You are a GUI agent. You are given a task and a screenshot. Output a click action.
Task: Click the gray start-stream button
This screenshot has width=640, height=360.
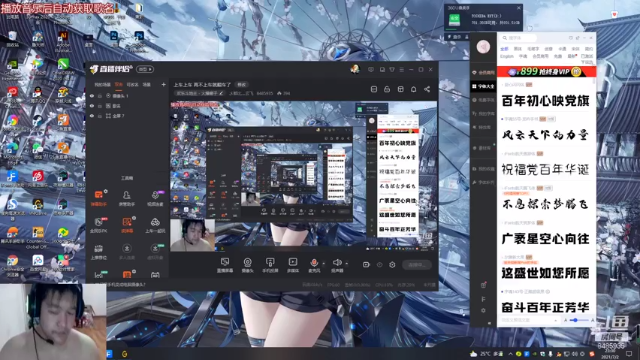(x=417, y=265)
